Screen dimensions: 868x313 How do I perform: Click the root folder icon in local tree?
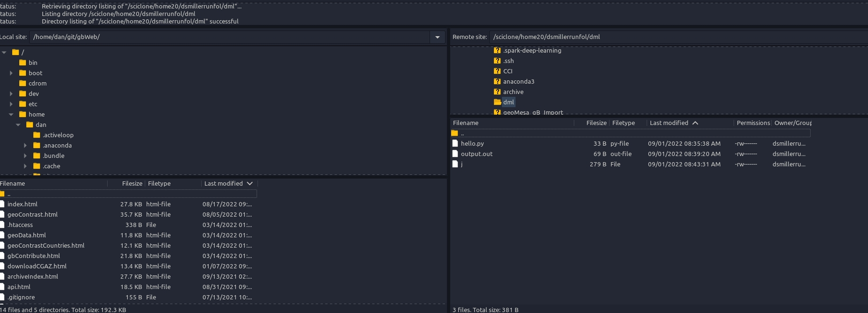click(16, 52)
